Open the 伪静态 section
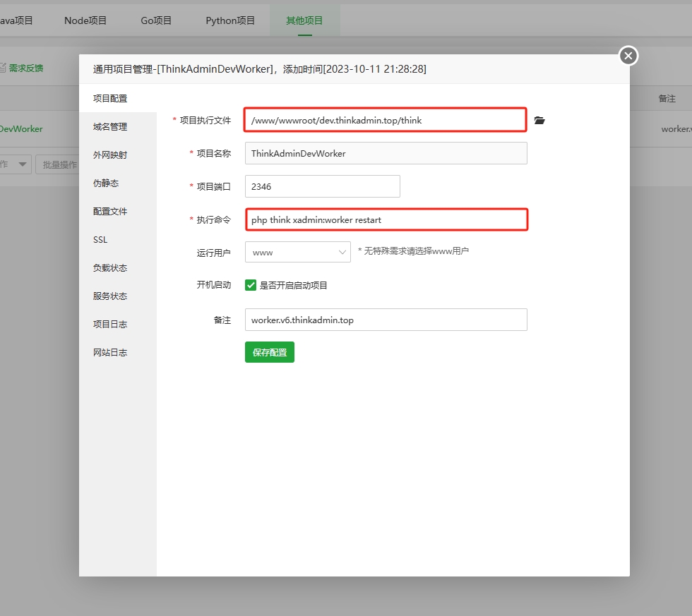This screenshot has width=692, height=616. click(118, 183)
